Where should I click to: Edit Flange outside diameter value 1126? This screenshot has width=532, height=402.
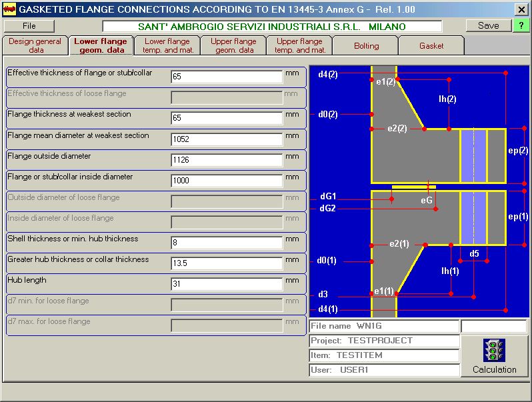pos(227,160)
